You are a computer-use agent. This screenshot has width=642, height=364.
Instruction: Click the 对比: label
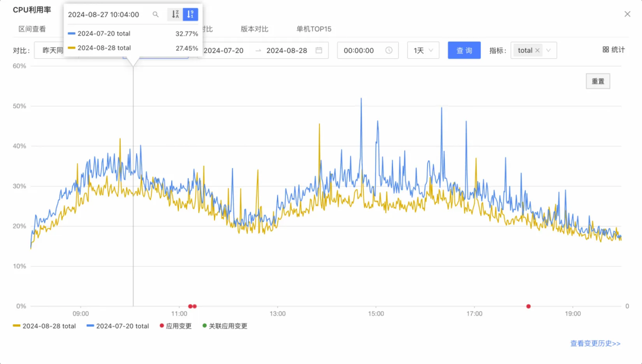(x=21, y=50)
